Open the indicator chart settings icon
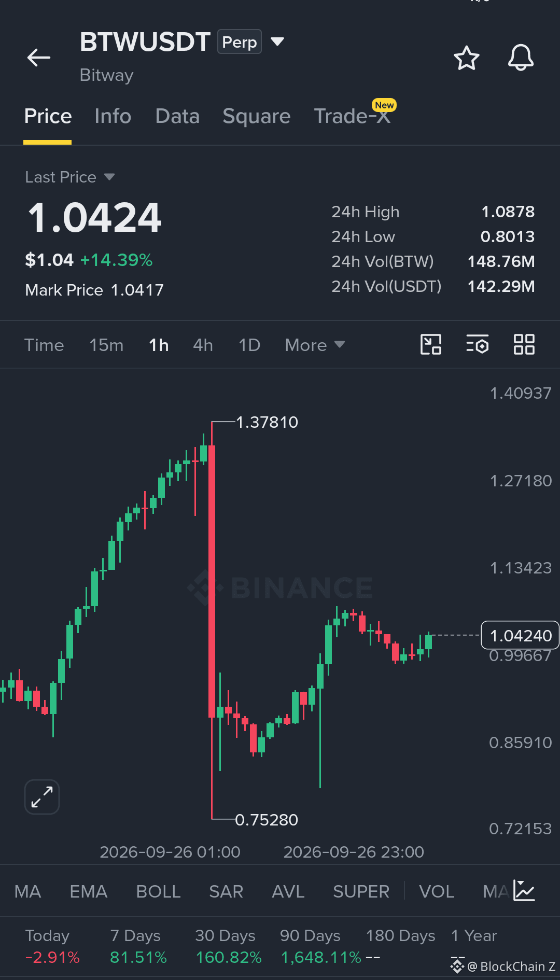The height and width of the screenshot is (980, 560). tap(524, 891)
